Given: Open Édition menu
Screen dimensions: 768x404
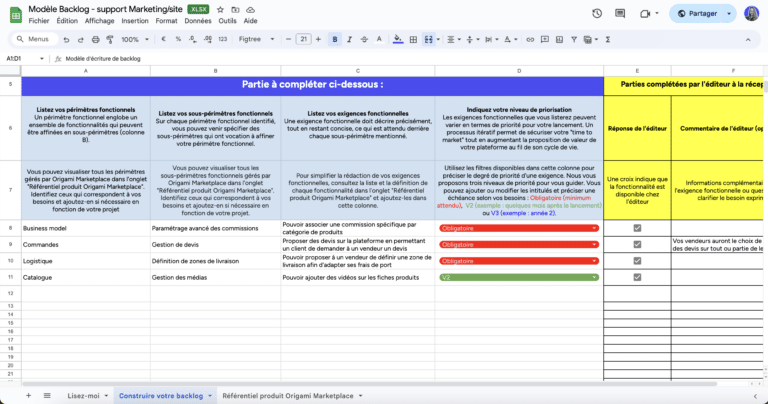Looking at the screenshot, I should pyautogui.click(x=67, y=21).
